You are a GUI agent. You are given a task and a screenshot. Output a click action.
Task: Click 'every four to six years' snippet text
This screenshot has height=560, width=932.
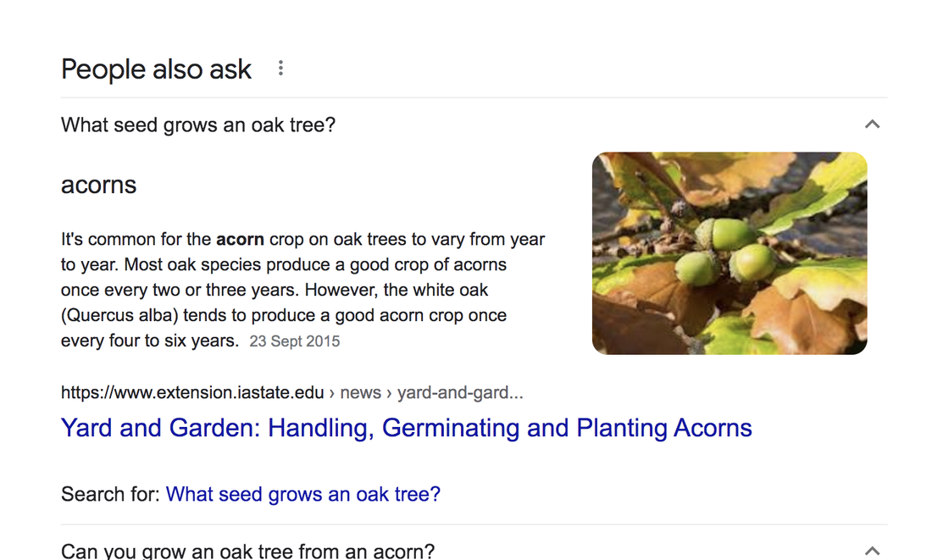tap(150, 341)
